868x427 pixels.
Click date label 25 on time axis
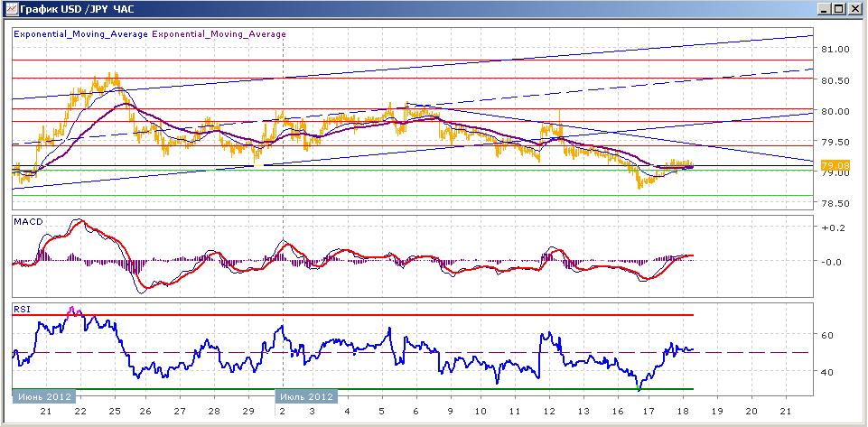[x=114, y=412]
